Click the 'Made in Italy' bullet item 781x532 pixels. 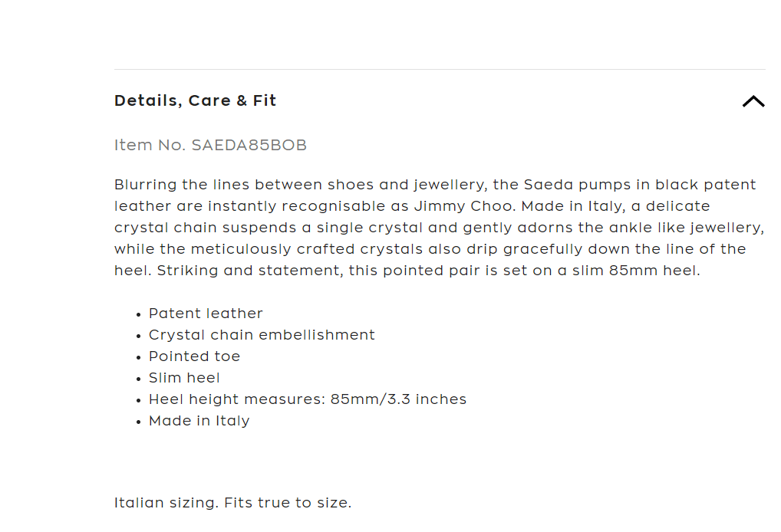point(199,421)
